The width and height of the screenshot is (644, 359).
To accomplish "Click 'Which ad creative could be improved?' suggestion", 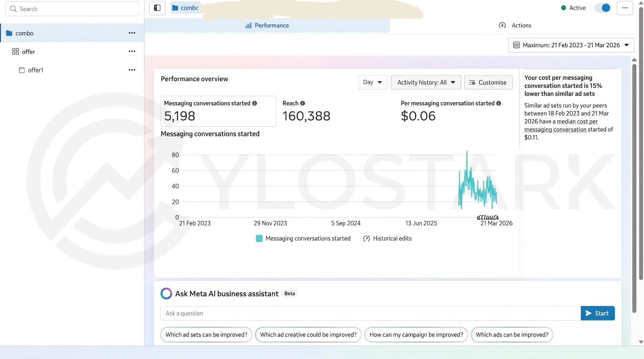I will pos(308,335).
